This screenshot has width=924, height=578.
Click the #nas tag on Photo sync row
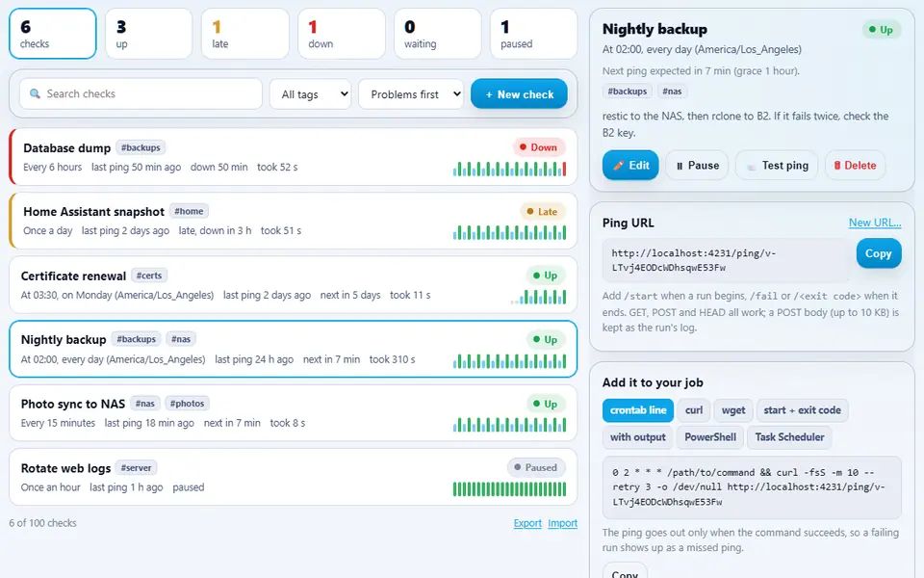145,404
